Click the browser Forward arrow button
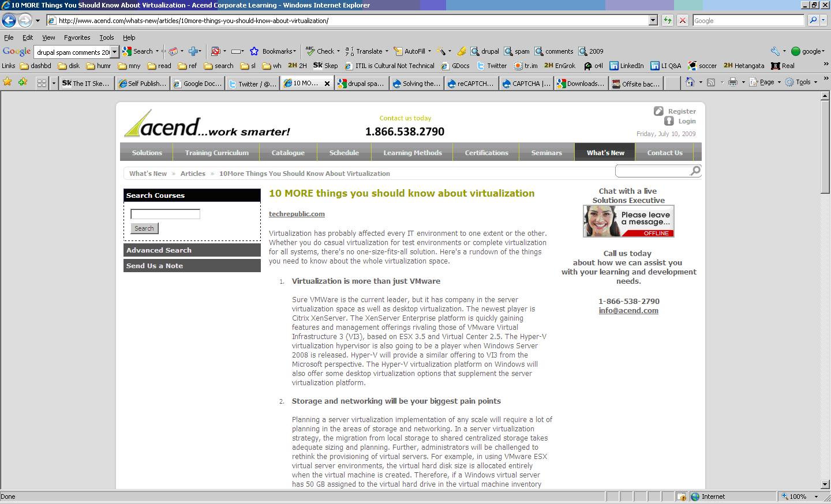Image resolution: width=831 pixels, height=504 pixels. point(25,20)
